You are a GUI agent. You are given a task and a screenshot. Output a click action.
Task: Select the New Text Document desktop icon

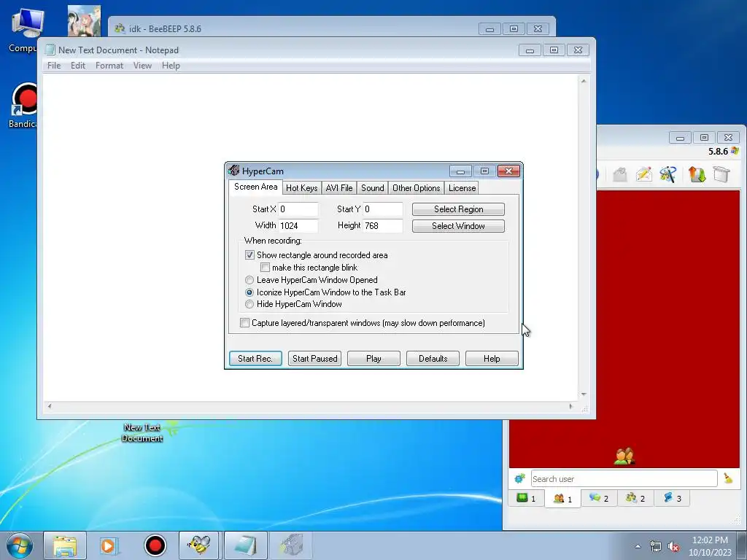[142, 432]
